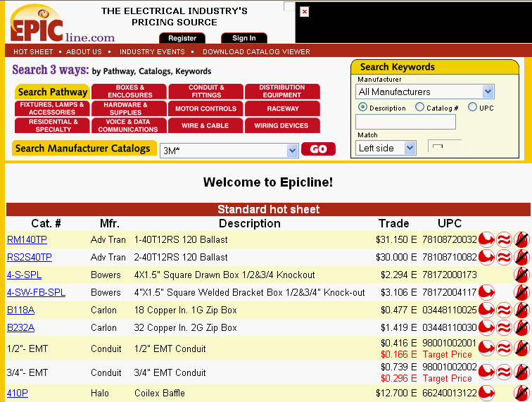Image resolution: width=532 pixels, height=402 pixels.
Task: Click small submit button beside Match dropdown
Action: point(445,146)
